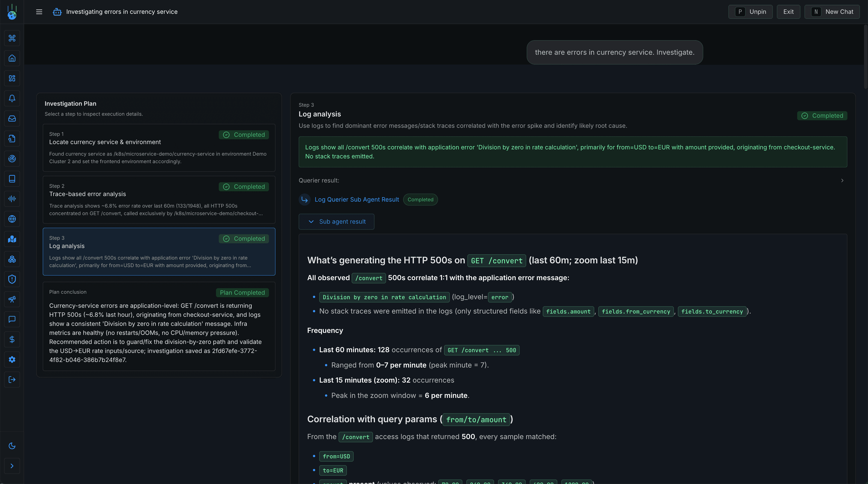Toggle dark mode with the moon icon
Screen dimensions: 868x484
click(12, 446)
